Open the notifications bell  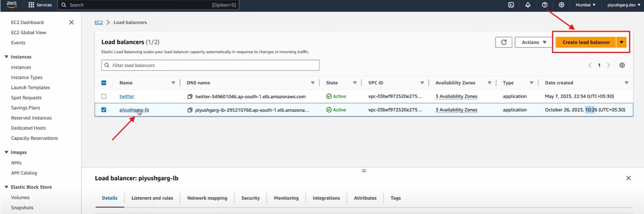tap(528, 5)
